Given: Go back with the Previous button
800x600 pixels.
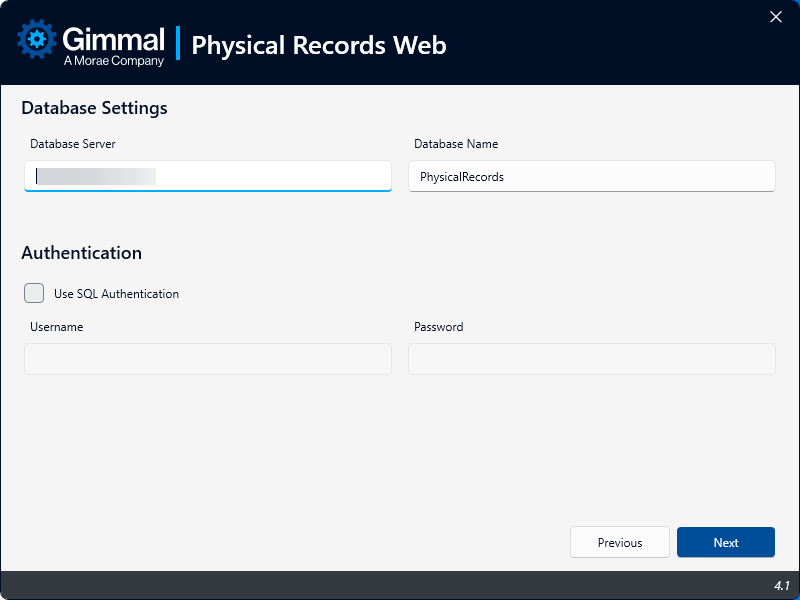Looking at the screenshot, I should 619,542.
